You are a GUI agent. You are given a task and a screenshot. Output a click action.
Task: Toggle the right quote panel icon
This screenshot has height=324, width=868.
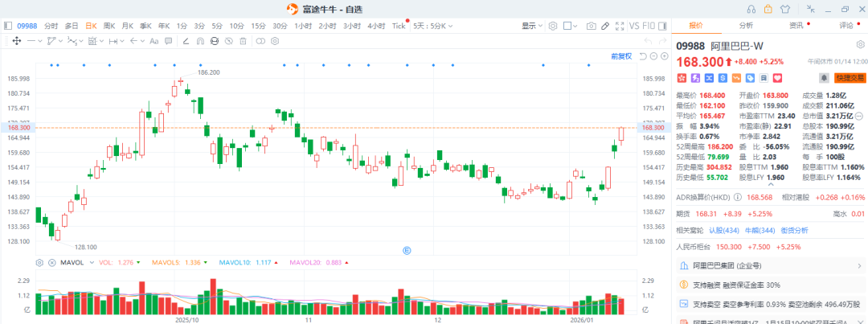(664, 26)
